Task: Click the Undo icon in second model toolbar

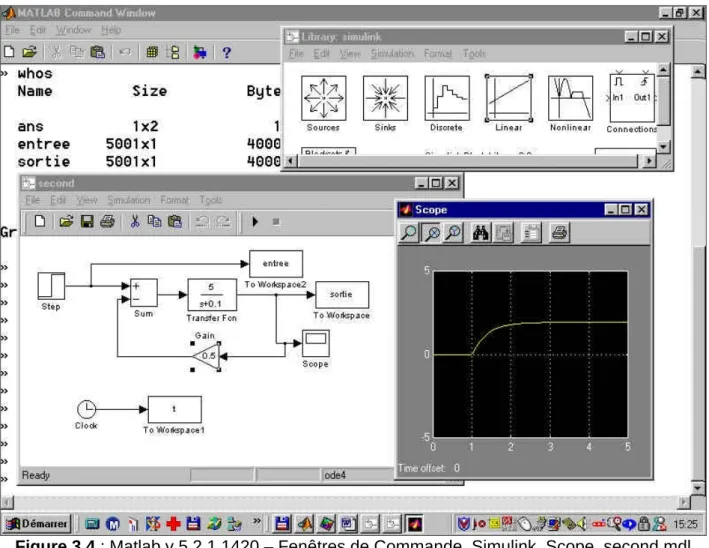Action: [x=202, y=222]
